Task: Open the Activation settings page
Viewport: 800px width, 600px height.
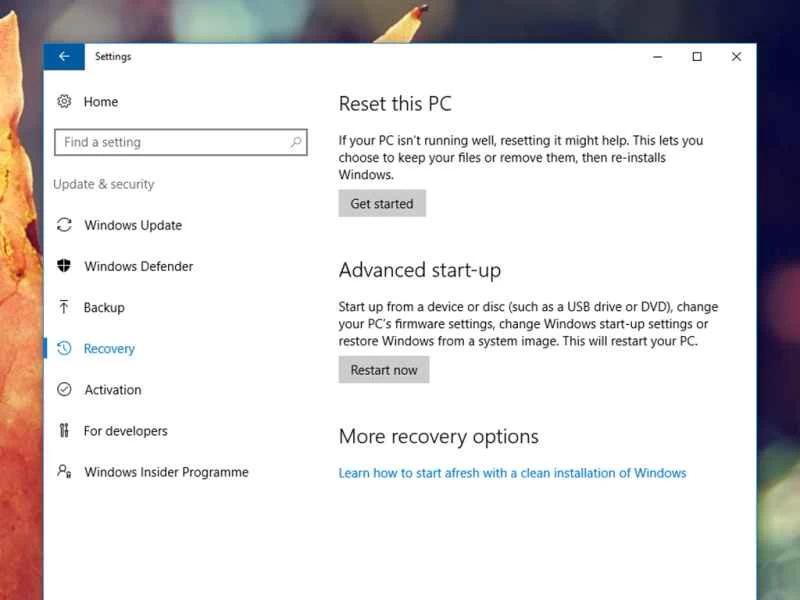Action: 111,389
